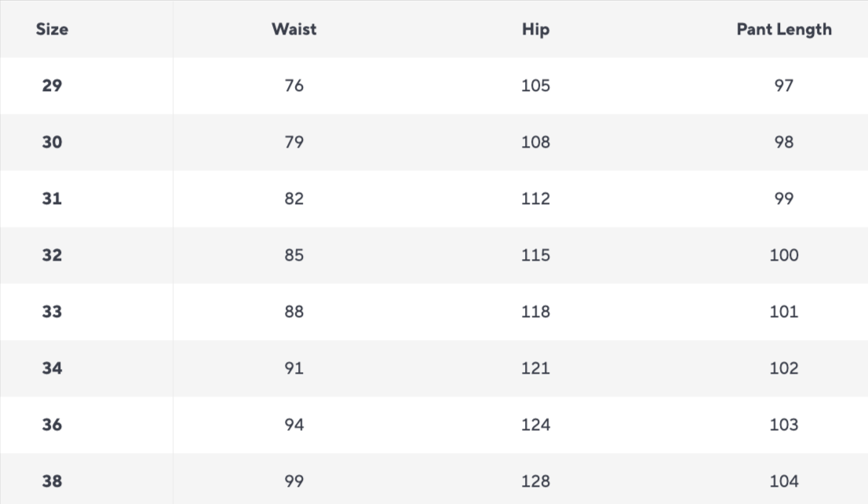The width and height of the screenshot is (868, 504).
Task: Click the Pant Length column header
Action: coord(783,30)
